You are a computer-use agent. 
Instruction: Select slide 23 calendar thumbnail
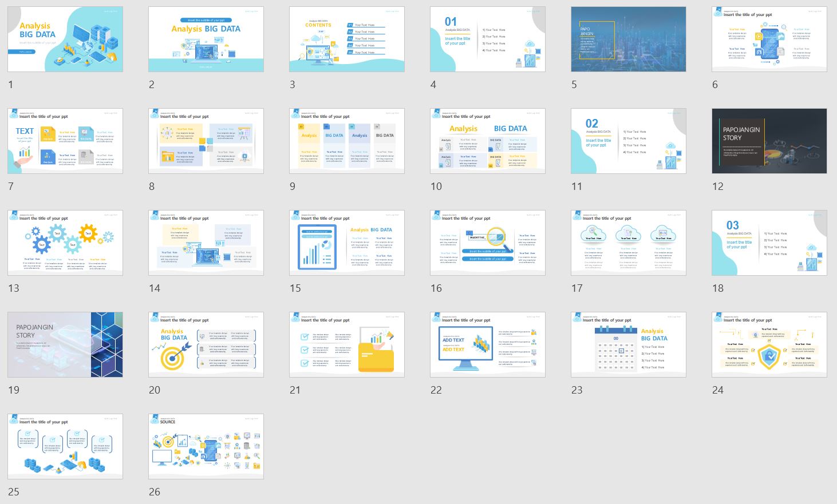coord(629,344)
